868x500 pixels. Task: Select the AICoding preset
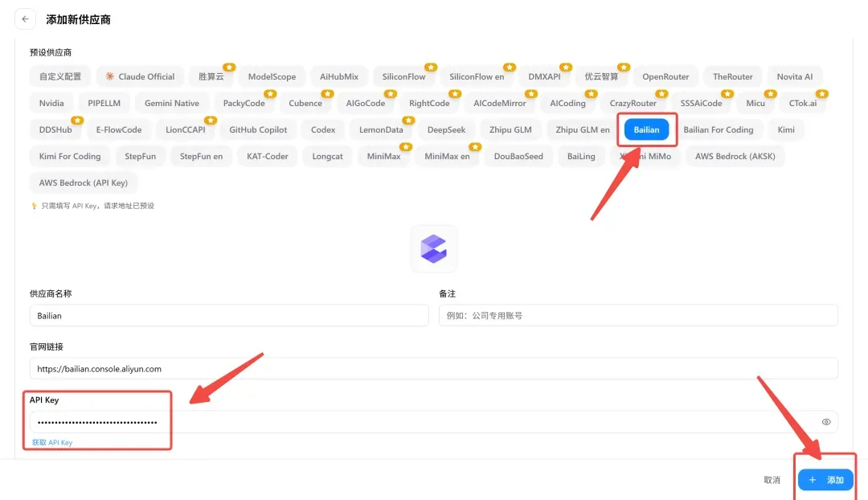(567, 103)
